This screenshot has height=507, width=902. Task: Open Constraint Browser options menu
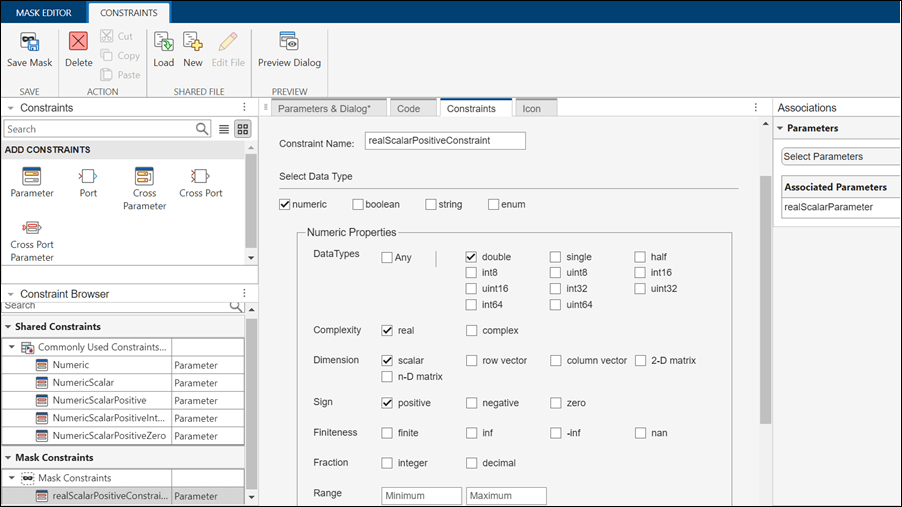(x=244, y=293)
